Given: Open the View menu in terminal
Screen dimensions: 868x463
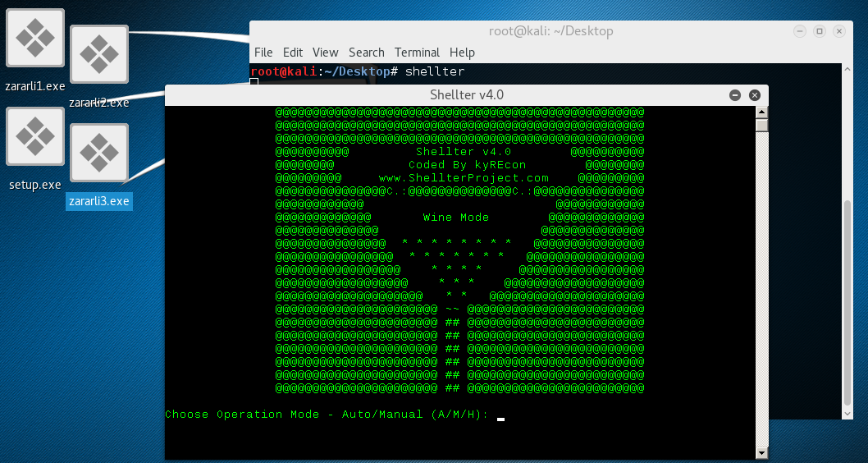Looking at the screenshot, I should (x=325, y=53).
